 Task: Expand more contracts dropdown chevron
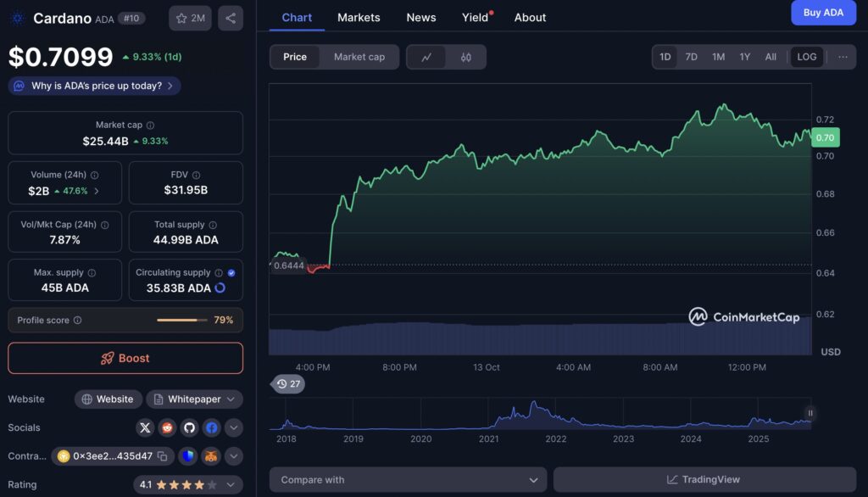point(234,456)
